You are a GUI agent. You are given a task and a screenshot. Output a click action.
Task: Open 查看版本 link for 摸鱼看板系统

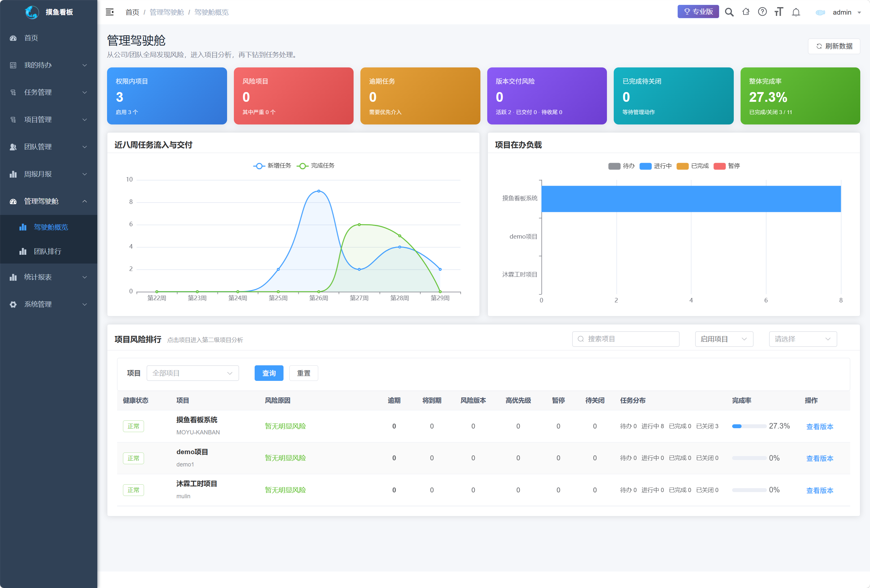[819, 426]
